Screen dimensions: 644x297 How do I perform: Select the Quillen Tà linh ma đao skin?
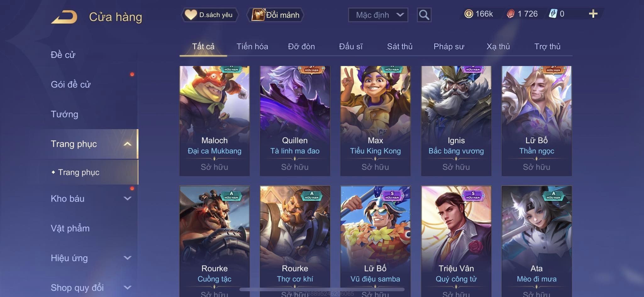[x=295, y=121]
